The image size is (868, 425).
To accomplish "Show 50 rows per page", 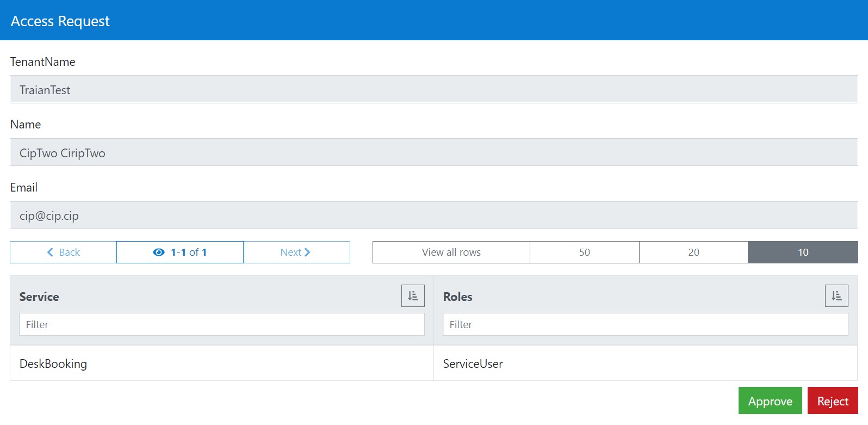I will [585, 252].
